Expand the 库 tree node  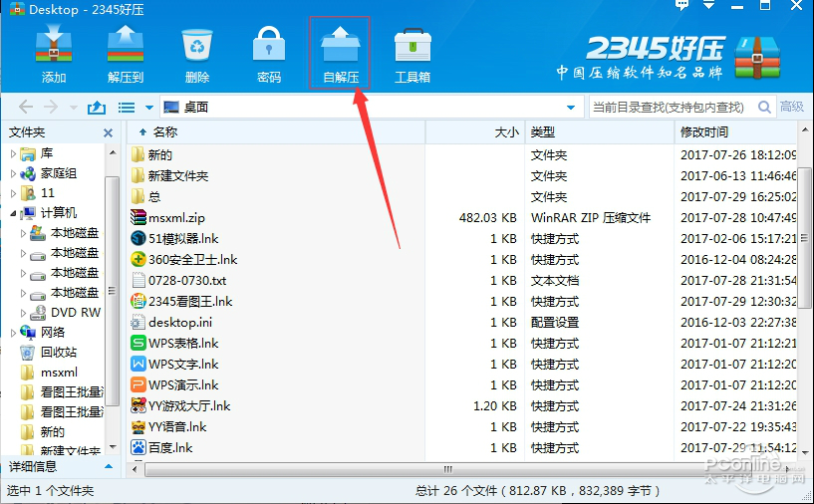(x=14, y=153)
